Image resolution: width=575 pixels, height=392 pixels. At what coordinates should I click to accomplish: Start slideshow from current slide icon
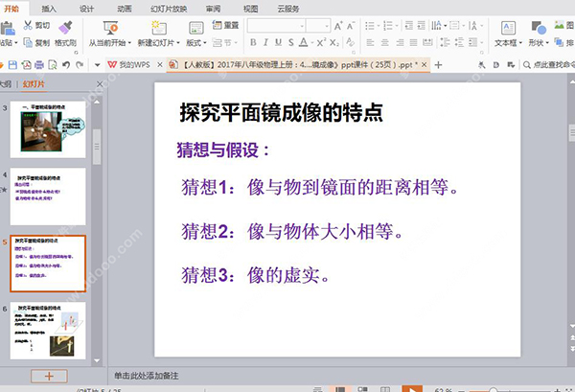110,28
